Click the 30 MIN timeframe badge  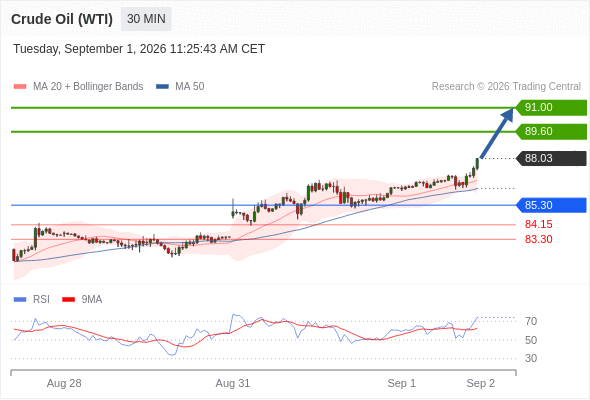[146, 19]
